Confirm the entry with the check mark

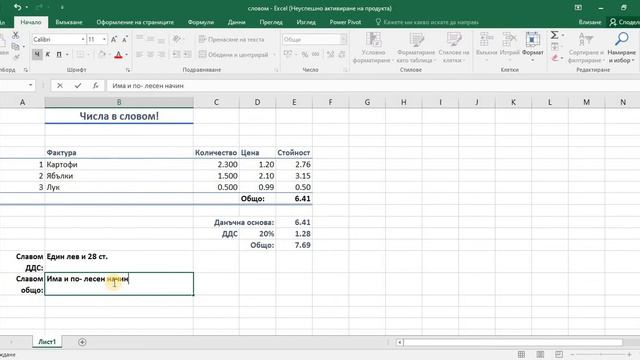click(78, 85)
